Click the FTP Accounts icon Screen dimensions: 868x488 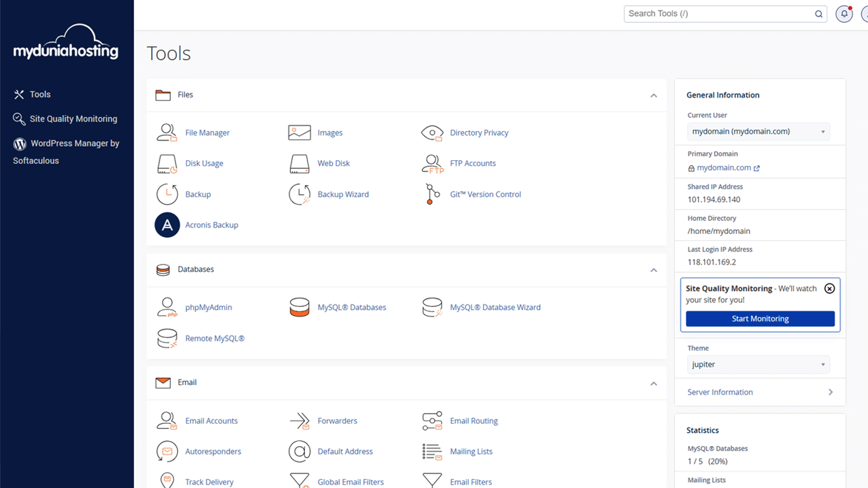[x=432, y=163]
